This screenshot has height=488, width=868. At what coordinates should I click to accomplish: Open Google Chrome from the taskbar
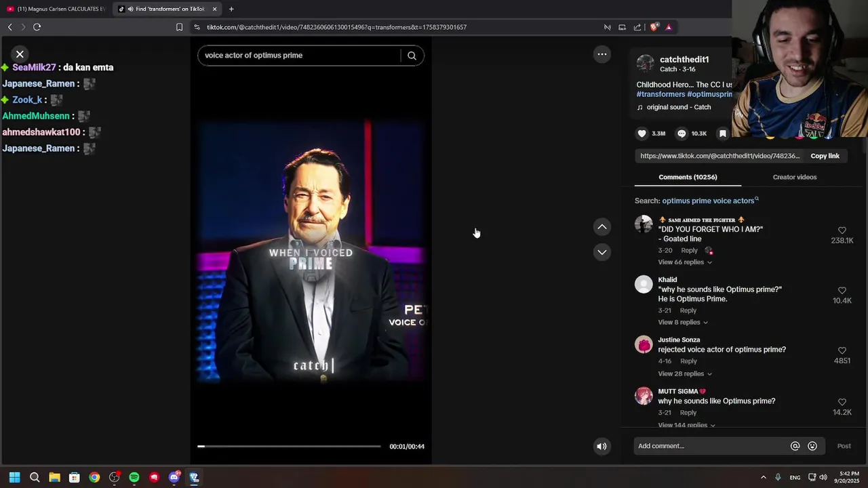(94, 477)
